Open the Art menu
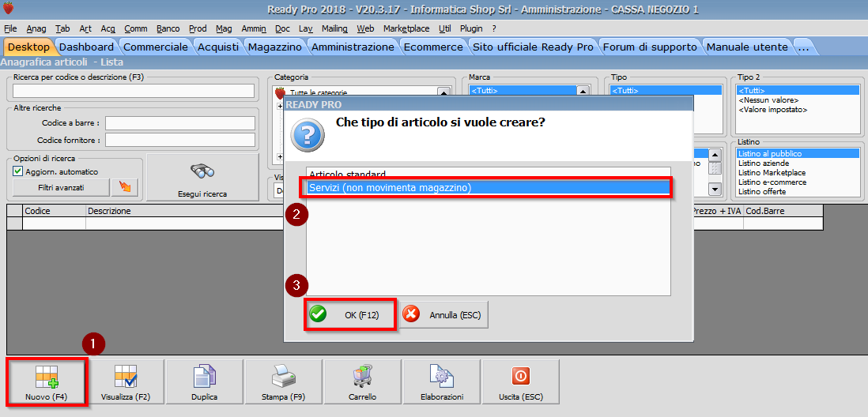The height and width of the screenshot is (417, 868). coord(85,28)
